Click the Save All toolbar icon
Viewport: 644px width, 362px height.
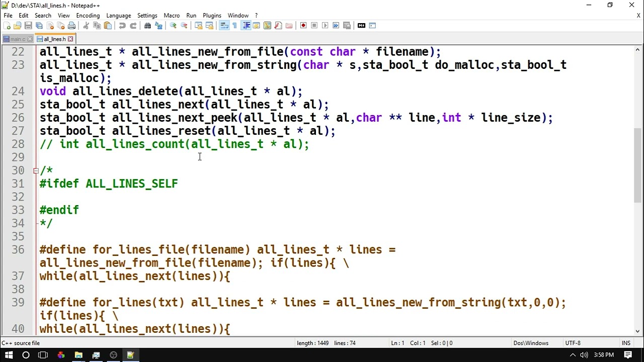click(x=39, y=26)
